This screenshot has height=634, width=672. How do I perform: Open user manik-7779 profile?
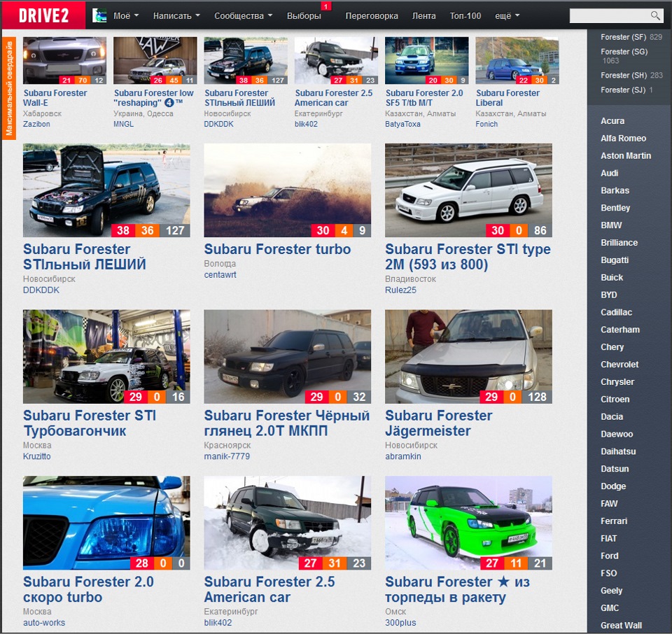227,456
